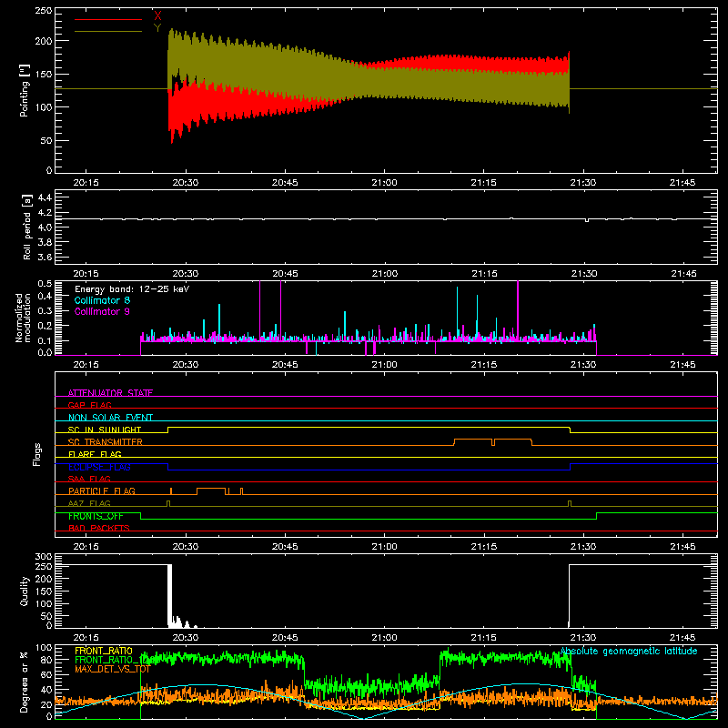Click the 250 value on Pointing axis
This screenshot has width=728, height=728.
[44, 11]
